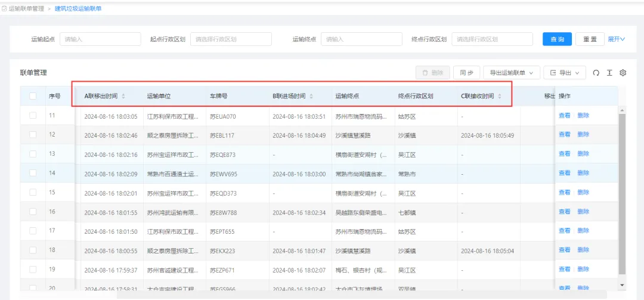
Task: Select the checkbox for row 14
Action: click(33, 173)
